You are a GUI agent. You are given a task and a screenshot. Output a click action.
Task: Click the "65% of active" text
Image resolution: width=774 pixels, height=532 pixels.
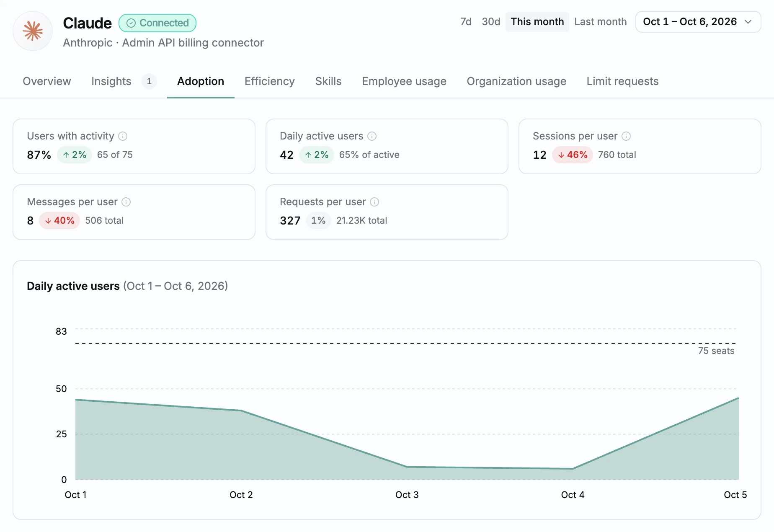pyautogui.click(x=369, y=155)
